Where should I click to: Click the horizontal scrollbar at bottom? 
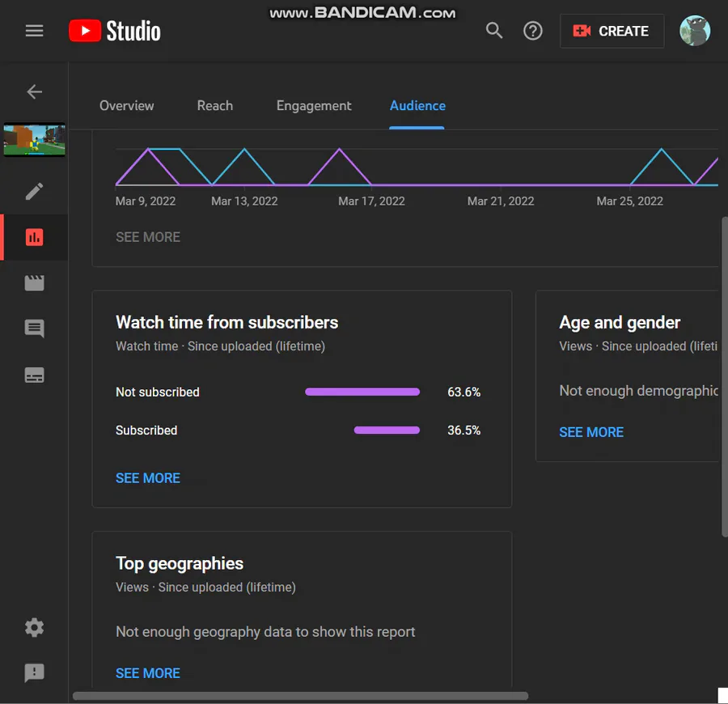300,696
